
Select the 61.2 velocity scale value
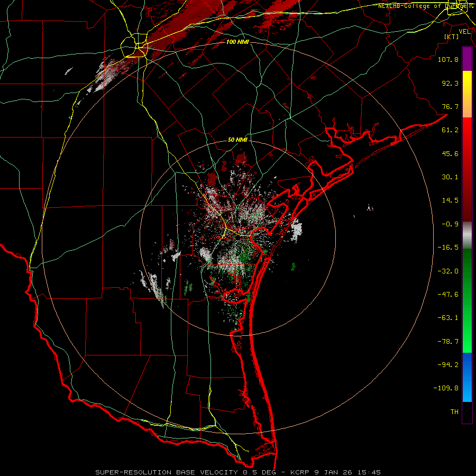(450, 130)
